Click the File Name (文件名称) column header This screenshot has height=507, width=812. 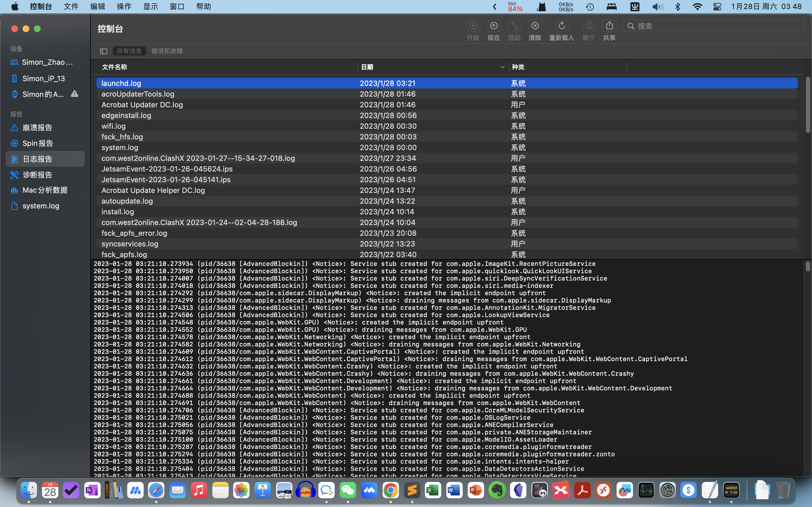(114, 67)
